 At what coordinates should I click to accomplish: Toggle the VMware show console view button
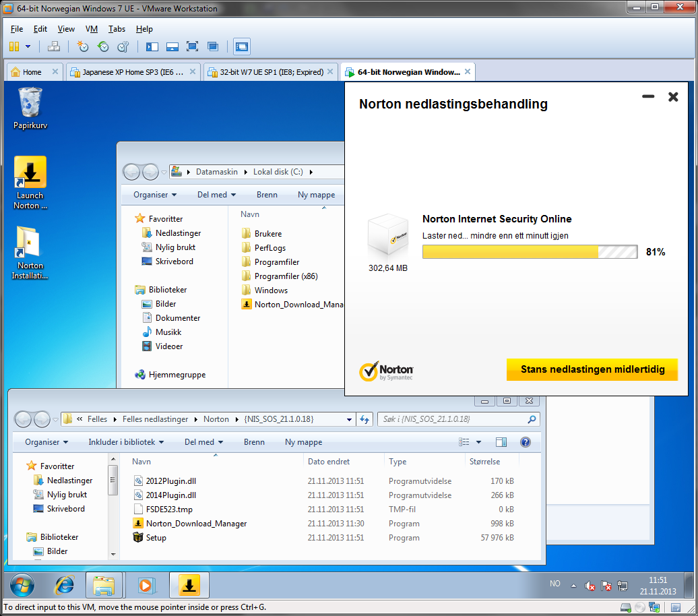(x=242, y=47)
